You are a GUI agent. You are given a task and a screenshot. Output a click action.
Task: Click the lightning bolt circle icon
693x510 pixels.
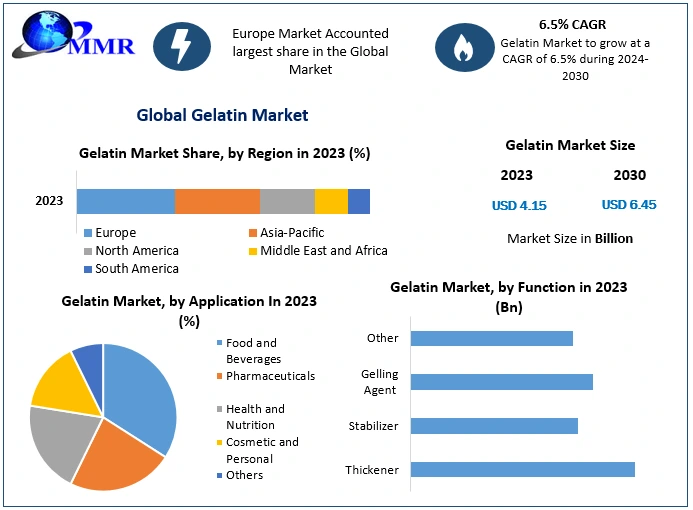pyautogui.click(x=182, y=46)
